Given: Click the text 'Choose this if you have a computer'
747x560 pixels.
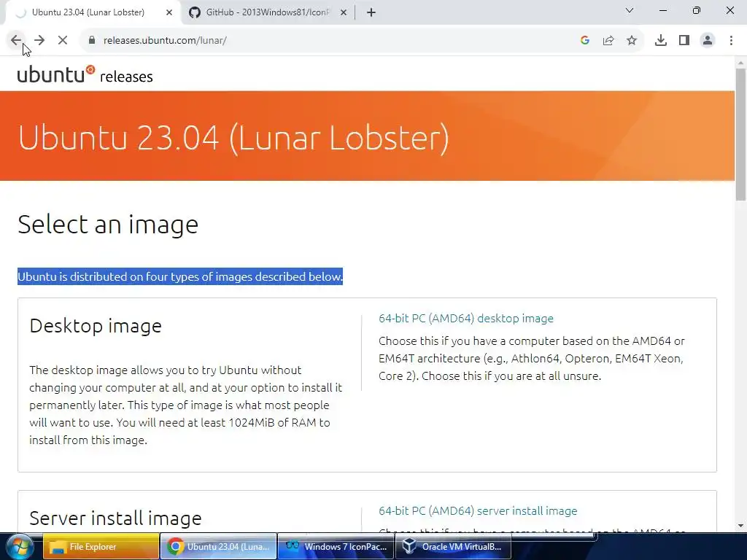Looking at the screenshot, I should (532, 358).
